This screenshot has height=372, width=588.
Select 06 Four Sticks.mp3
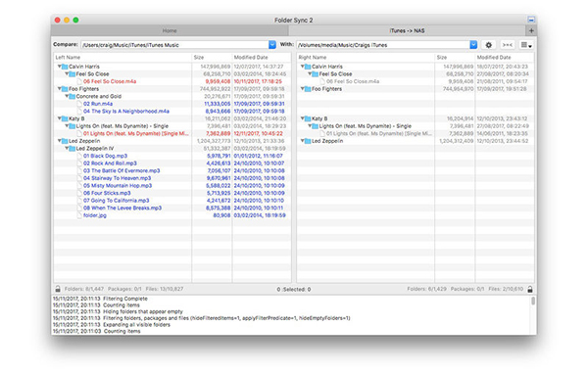[107, 193]
